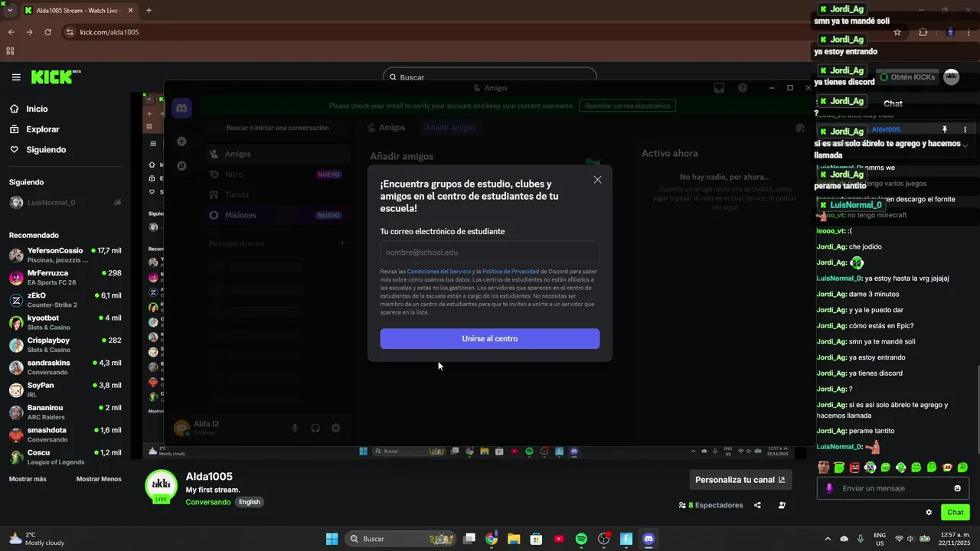Viewport: 980px width, 551px height.
Task: Open YefersonCossio recommended channel
Action: 65,255
